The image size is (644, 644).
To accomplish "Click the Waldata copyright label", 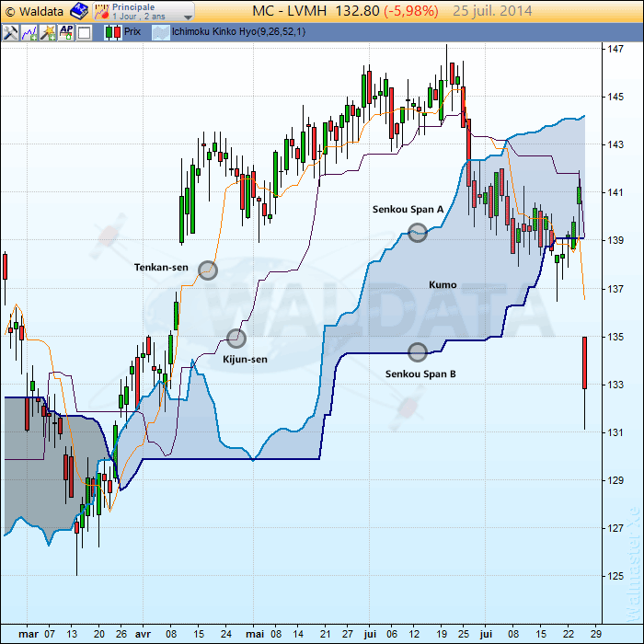I will [x=35, y=11].
